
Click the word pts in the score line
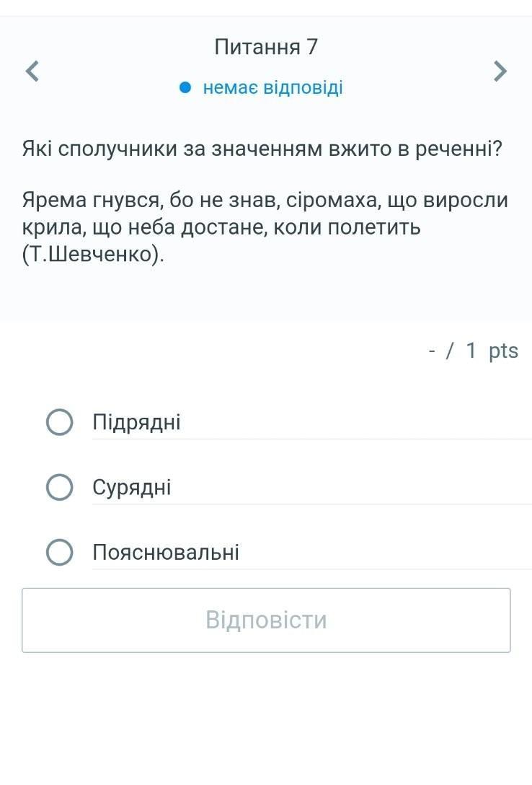tap(503, 351)
